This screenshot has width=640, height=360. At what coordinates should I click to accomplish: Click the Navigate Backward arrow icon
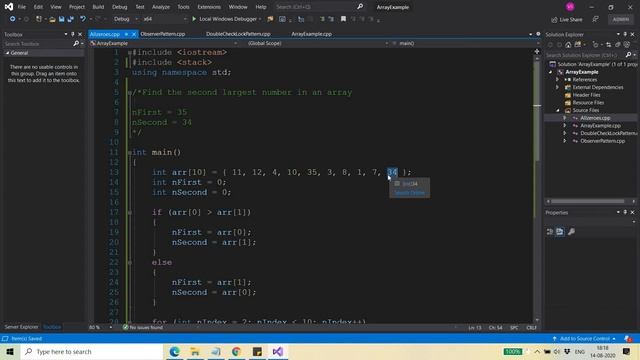(x=12, y=19)
